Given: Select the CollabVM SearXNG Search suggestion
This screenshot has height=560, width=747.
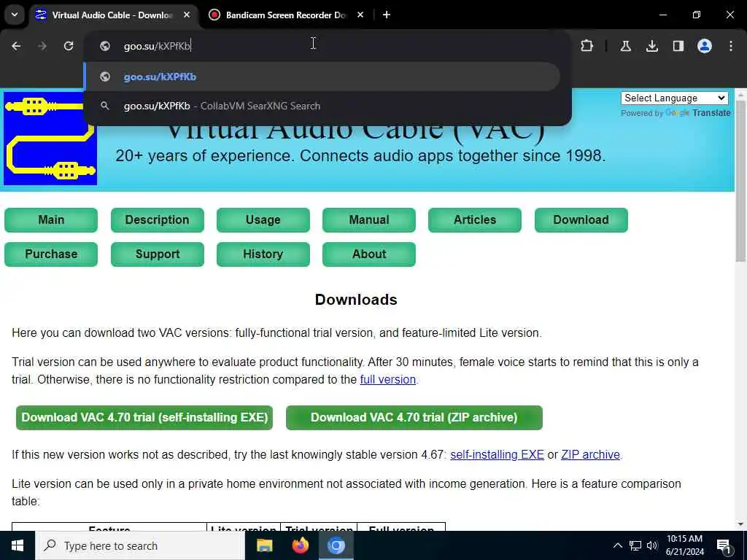Looking at the screenshot, I should (322, 106).
